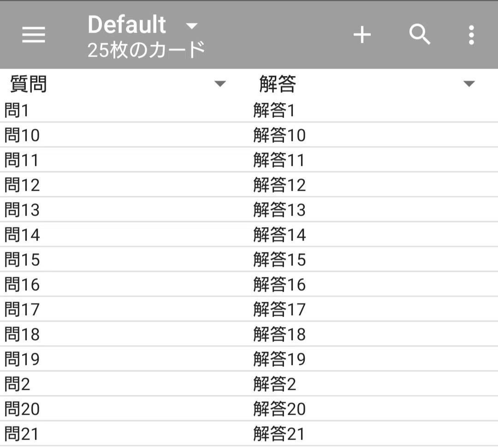This screenshot has height=448, width=498.
Task: Select the 質問 column header
Action: (29, 84)
